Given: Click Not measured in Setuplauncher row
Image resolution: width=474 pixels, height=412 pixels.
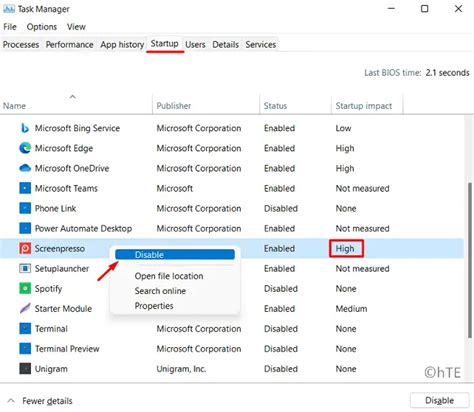Looking at the screenshot, I should (362, 269).
